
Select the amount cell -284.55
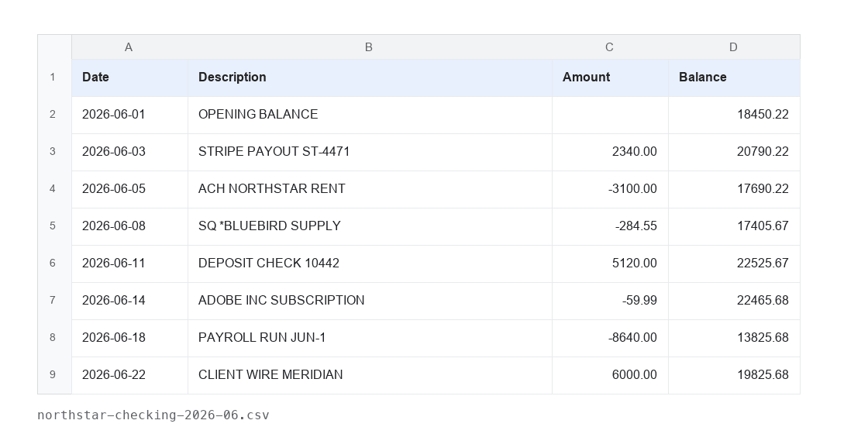(x=610, y=226)
